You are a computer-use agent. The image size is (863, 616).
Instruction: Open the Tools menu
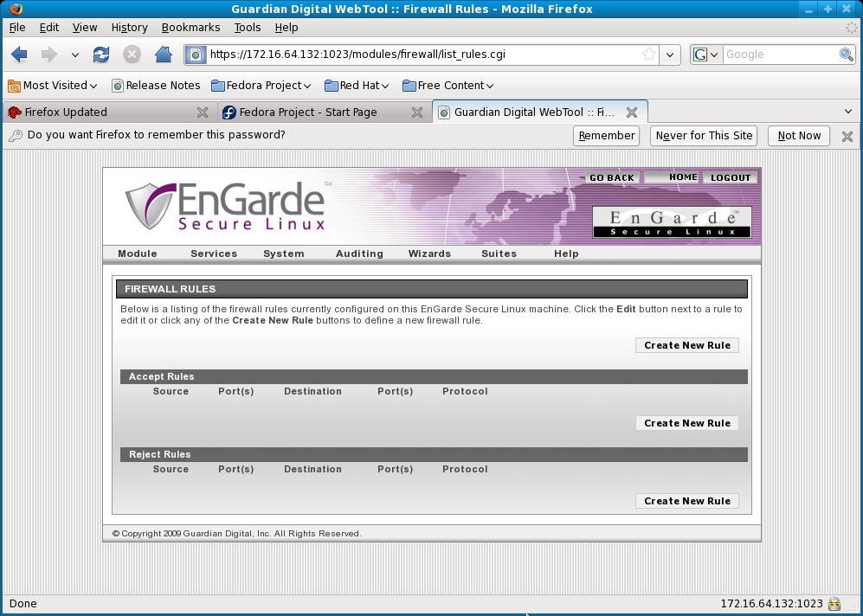(247, 28)
